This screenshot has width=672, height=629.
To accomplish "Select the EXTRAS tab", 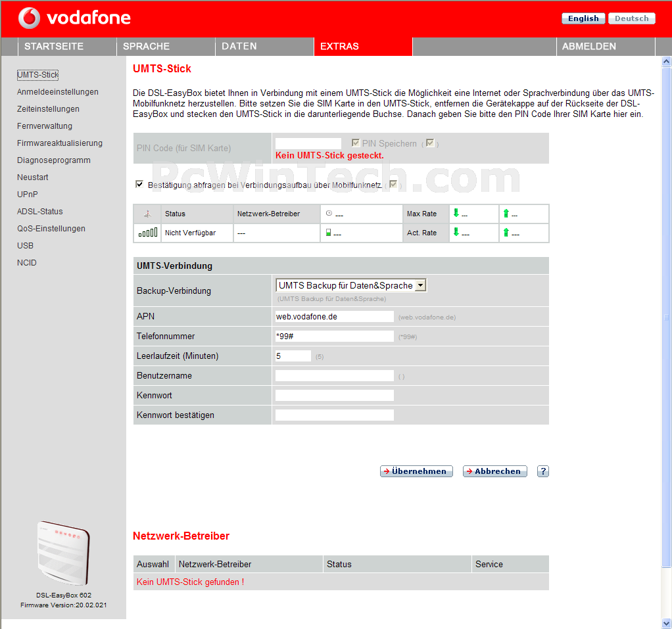I will pyautogui.click(x=363, y=46).
